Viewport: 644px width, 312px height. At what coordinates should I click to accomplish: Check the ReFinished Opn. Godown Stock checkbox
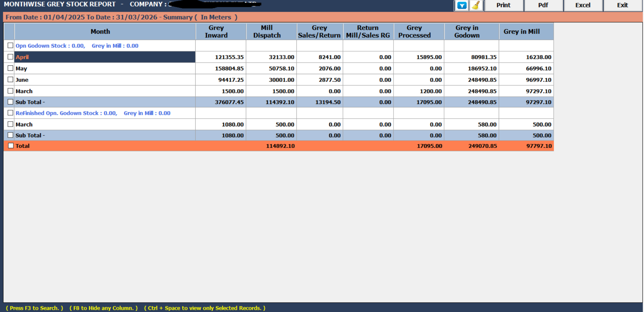click(10, 113)
